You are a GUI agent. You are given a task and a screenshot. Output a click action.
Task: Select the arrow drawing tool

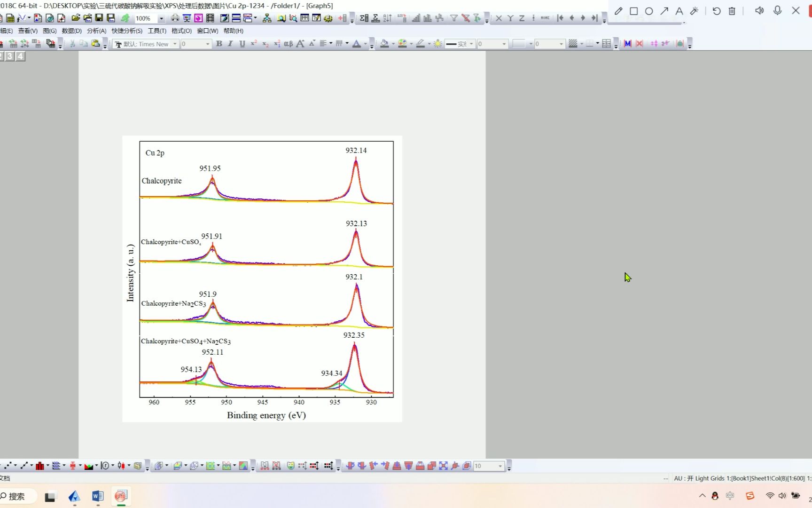click(664, 11)
